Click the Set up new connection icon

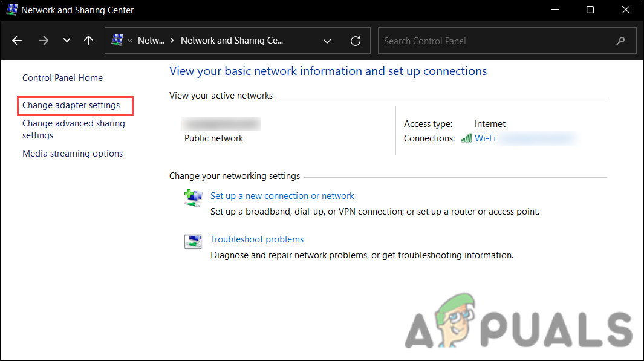point(193,198)
